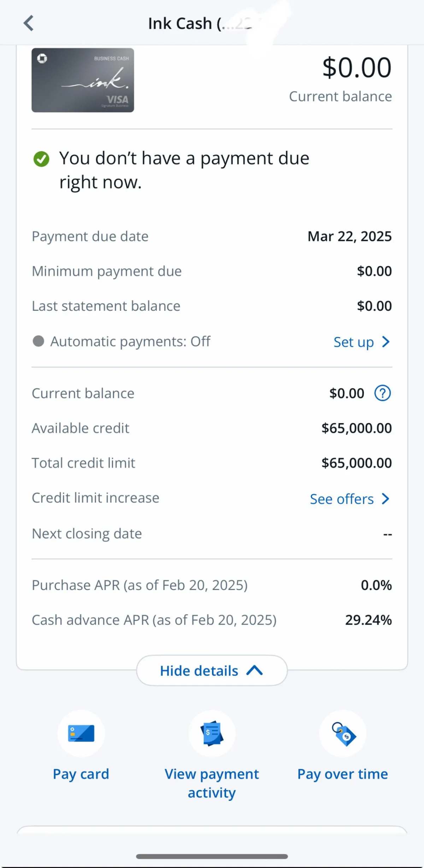Viewport: 424px width, 868px height.
Task: Tap the Chase logo on the card
Action: pos(42,58)
